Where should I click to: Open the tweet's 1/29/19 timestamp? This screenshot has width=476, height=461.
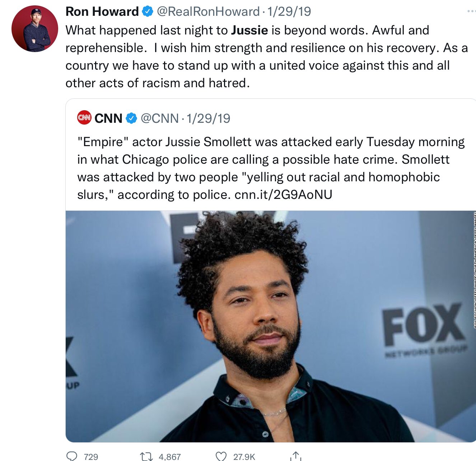(289, 11)
